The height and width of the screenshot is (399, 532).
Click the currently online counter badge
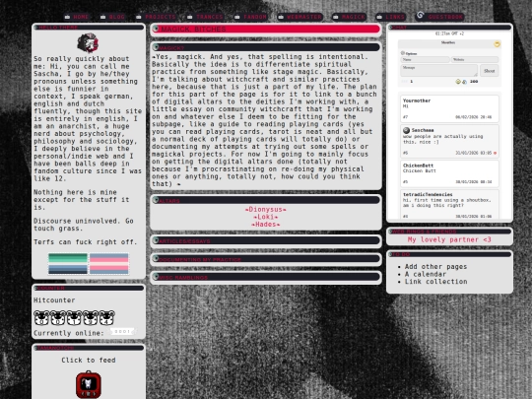[122, 331]
